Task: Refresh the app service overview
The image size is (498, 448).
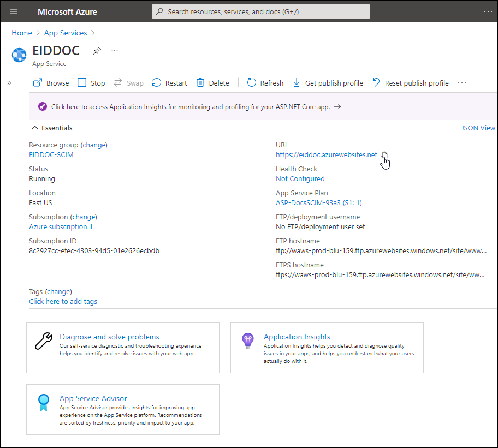Action: (x=265, y=83)
